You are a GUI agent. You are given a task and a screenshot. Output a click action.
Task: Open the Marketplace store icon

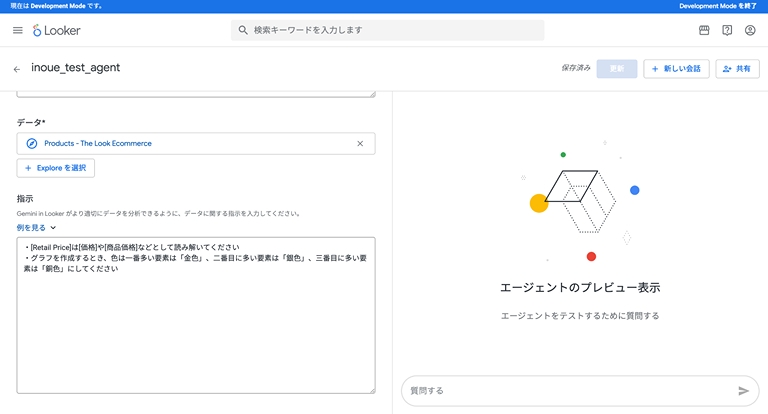click(x=704, y=30)
